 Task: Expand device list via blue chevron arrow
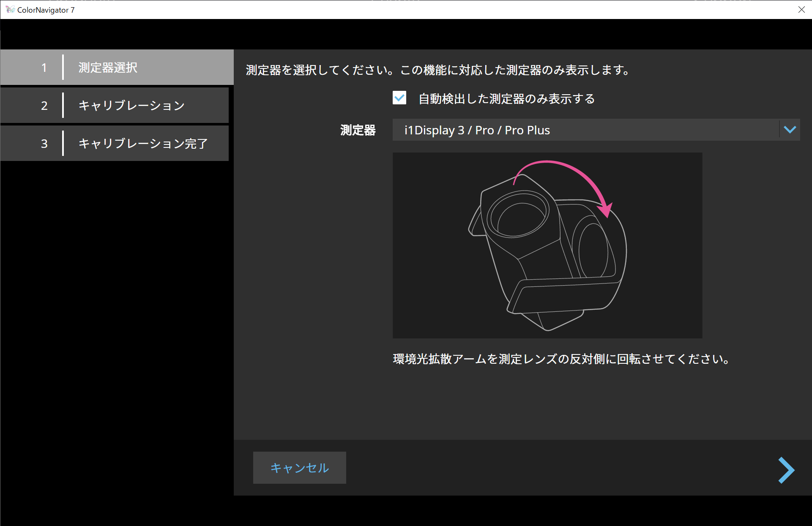[x=790, y=130]
